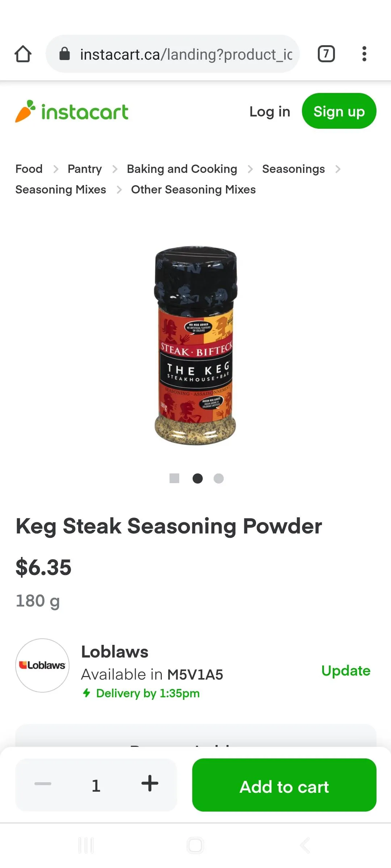
Task: Open the browser three-dot menu
Action: pos(364,54)
